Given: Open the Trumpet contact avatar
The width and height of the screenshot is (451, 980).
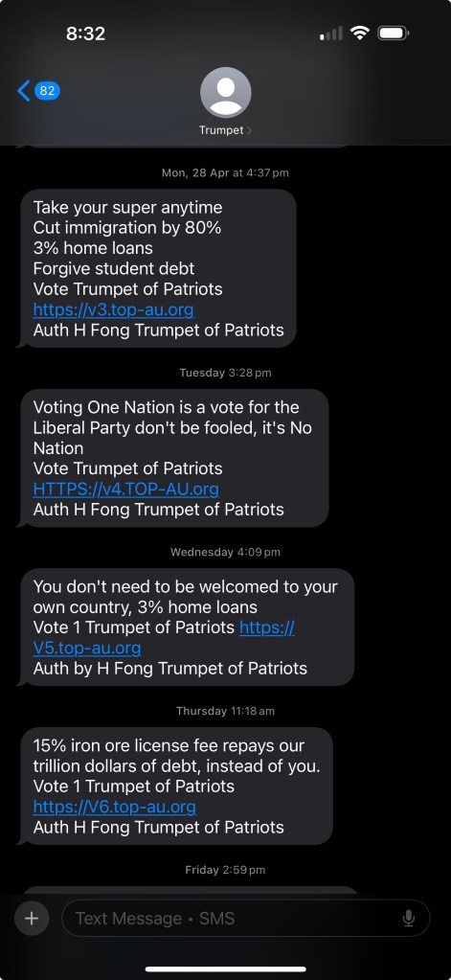Looking at the screenshot, I should [226, 92].
